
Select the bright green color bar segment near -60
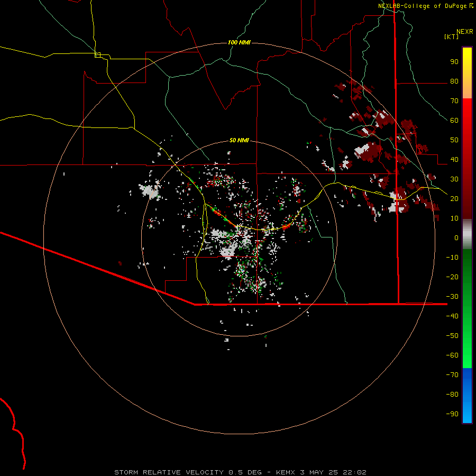click(467, 355)
